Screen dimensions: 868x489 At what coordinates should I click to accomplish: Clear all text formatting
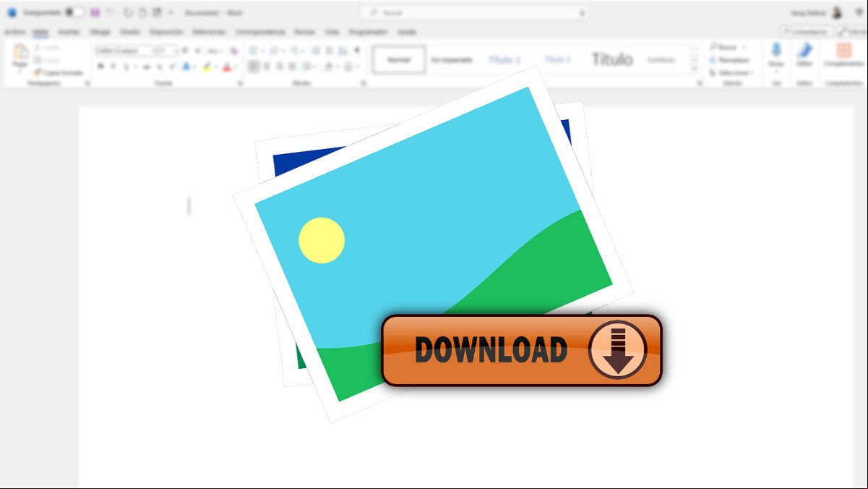(x=233, y=51)
